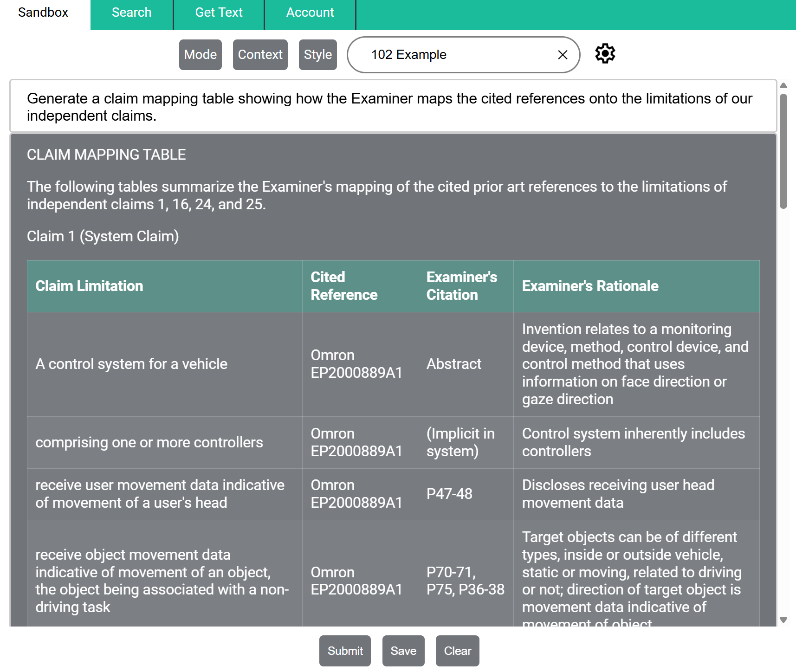Go to the Account tab

click(x=310, y=12)
